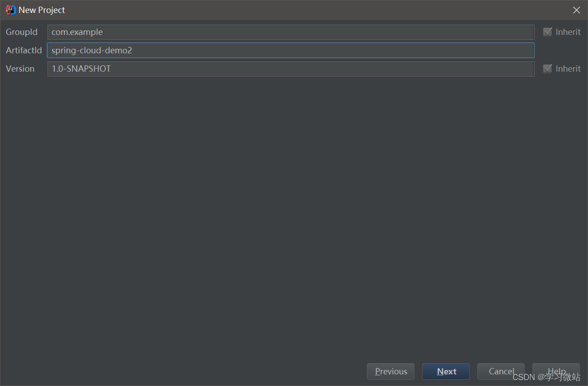Open Help for this dialog
The image size is (588, 386).
556,371
